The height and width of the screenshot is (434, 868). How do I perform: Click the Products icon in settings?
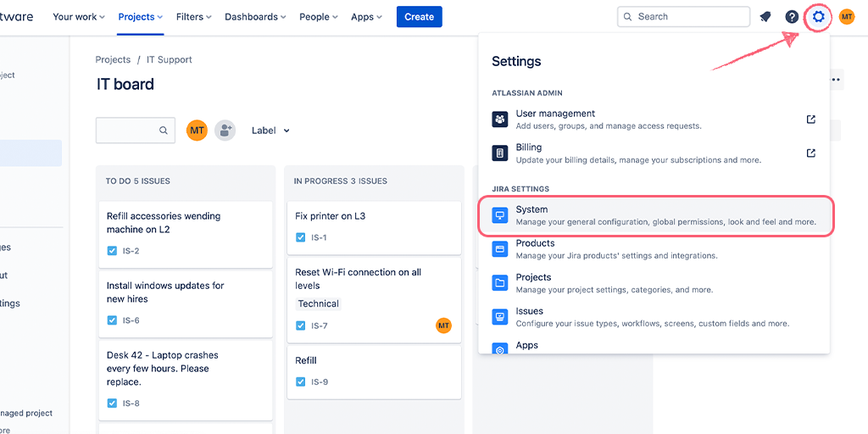point(500,249)
